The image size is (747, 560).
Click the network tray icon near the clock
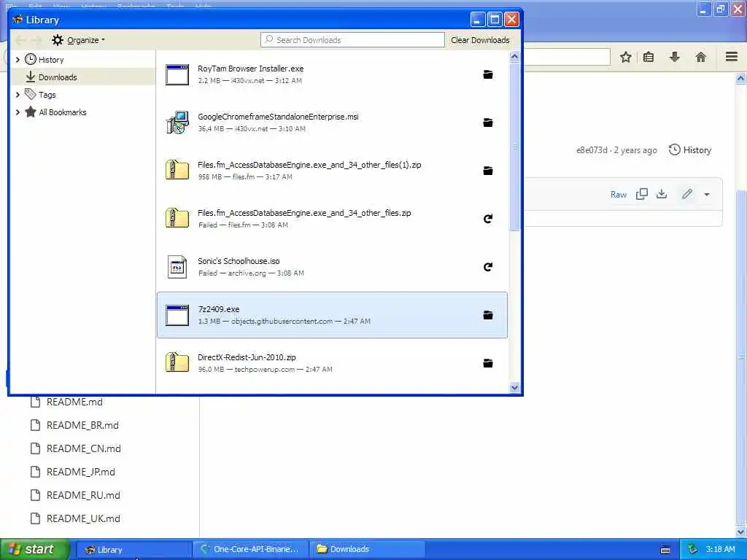click(x=693, y=550)
